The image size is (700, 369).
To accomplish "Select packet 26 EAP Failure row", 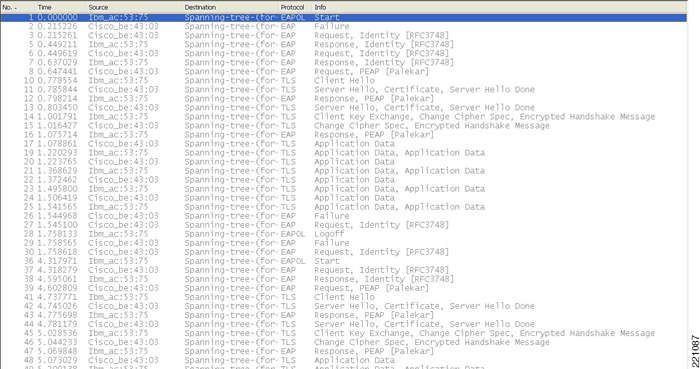I will [x=344, y=216].
